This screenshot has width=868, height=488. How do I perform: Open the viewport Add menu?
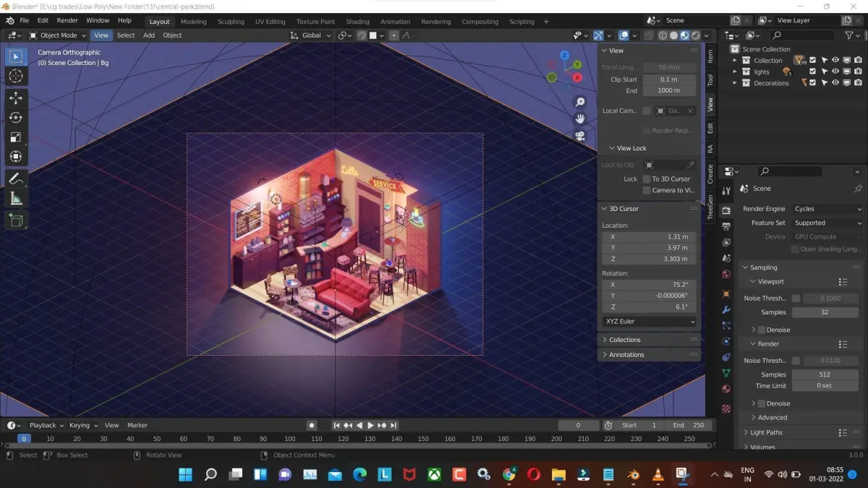[x=149, y=35]
